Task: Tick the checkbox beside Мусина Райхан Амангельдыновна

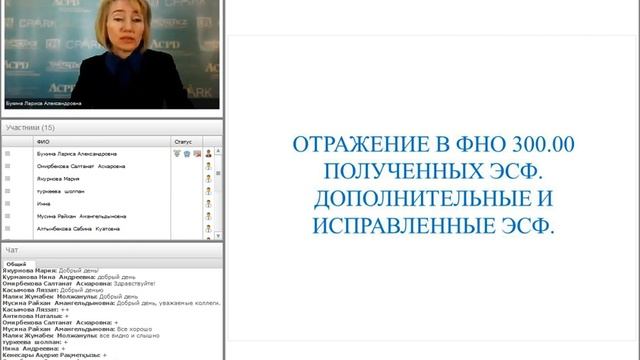Action: click(x=7, y=216)
